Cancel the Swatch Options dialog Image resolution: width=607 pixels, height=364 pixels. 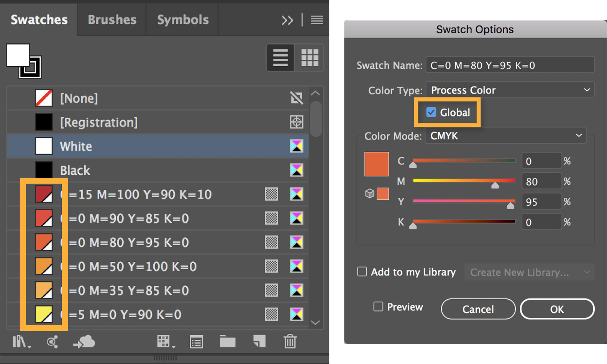478,309
